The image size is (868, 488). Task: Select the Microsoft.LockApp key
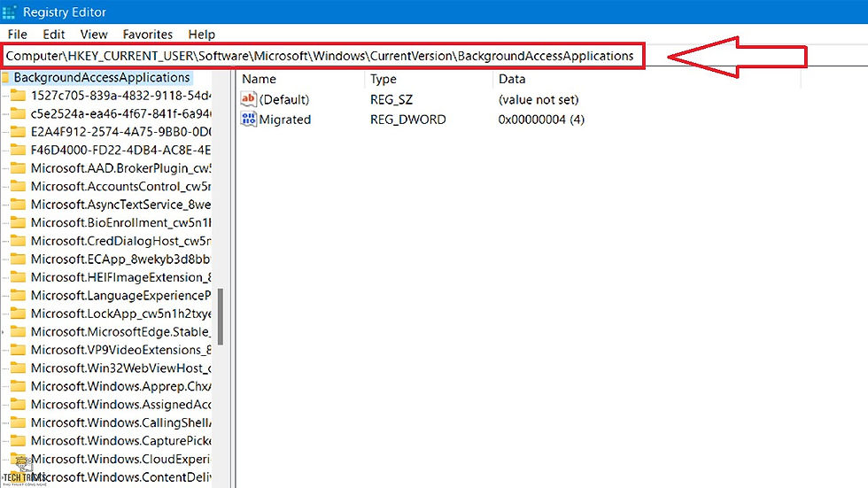coord(120,314)
